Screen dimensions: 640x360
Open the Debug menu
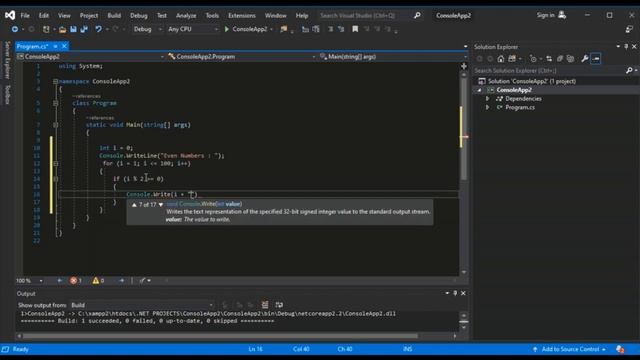click(x=139, y=16)
